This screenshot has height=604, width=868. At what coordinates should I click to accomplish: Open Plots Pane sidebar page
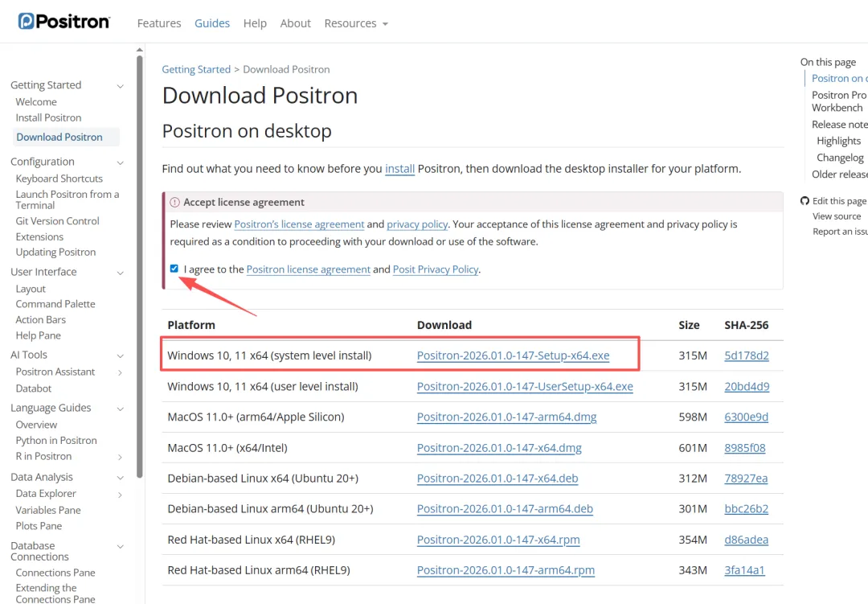click(39, 526)
